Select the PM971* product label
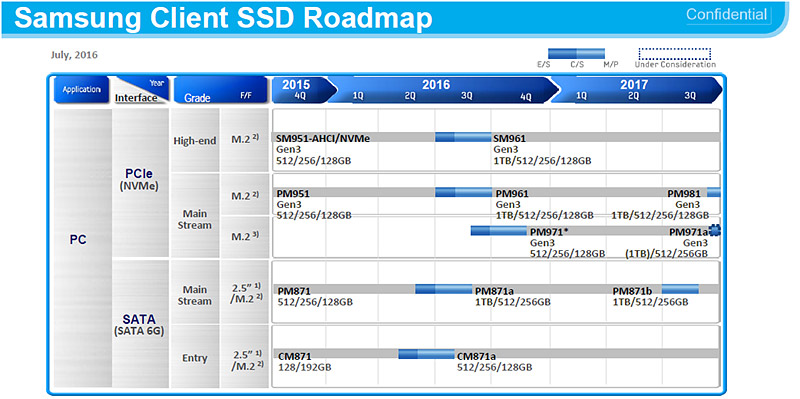The width and height of the screenshot is (800, 399). (x=549, y=232)
